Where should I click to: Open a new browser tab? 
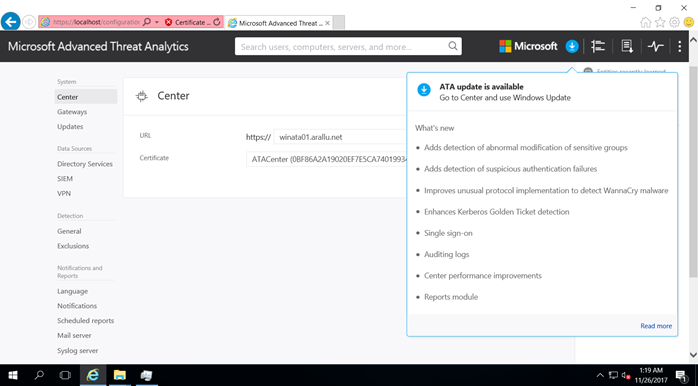[338, 22]
